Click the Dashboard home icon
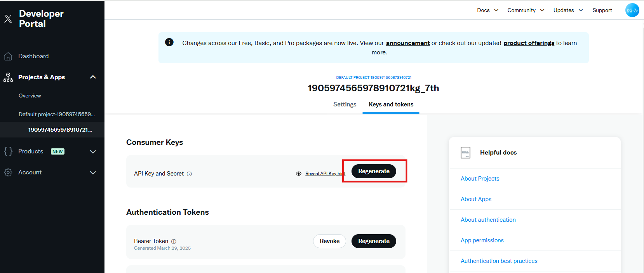The image size is (644, 273). (x=8, y=56)
